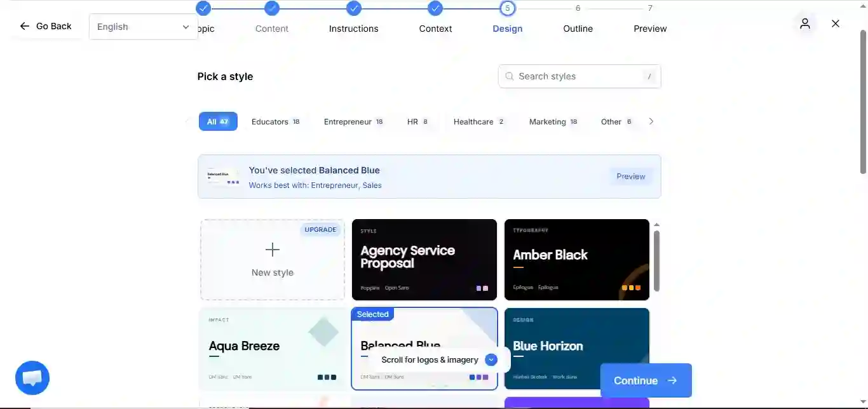Focus the Search styles field
The image size is (868, 409).
(x=580, y=76)
